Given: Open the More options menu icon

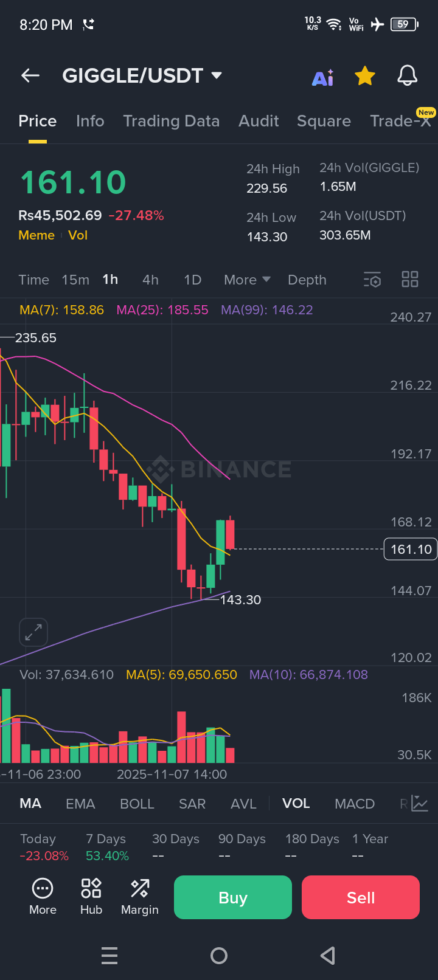Looking at the screenshot, I should click(x=43, y=896).
